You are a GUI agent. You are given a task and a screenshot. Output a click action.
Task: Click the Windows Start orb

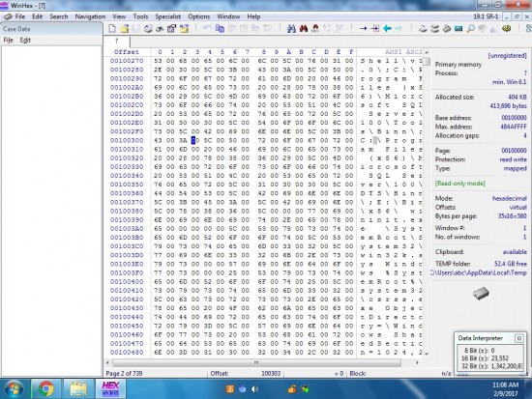[x=14, y=388]
